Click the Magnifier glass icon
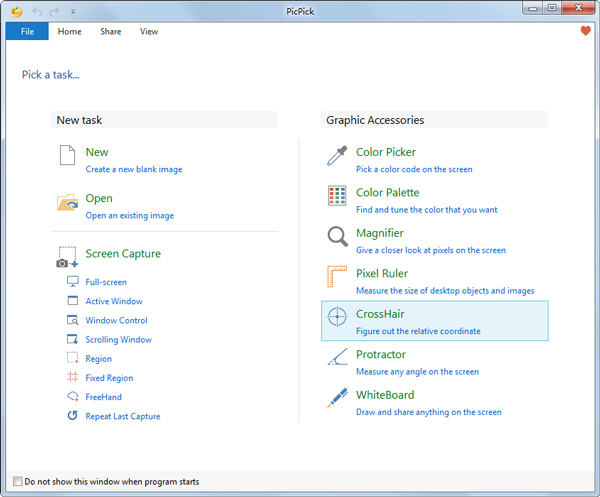 point(338,236)
